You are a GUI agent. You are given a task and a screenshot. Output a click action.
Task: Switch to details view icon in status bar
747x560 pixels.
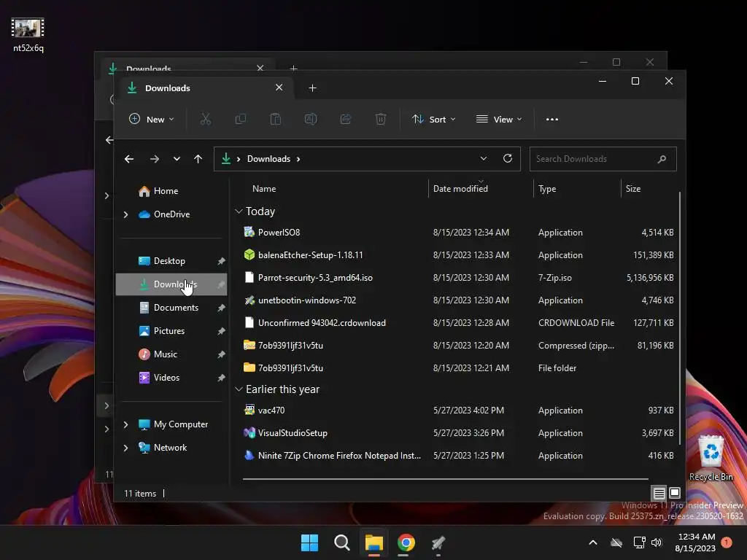659,493
